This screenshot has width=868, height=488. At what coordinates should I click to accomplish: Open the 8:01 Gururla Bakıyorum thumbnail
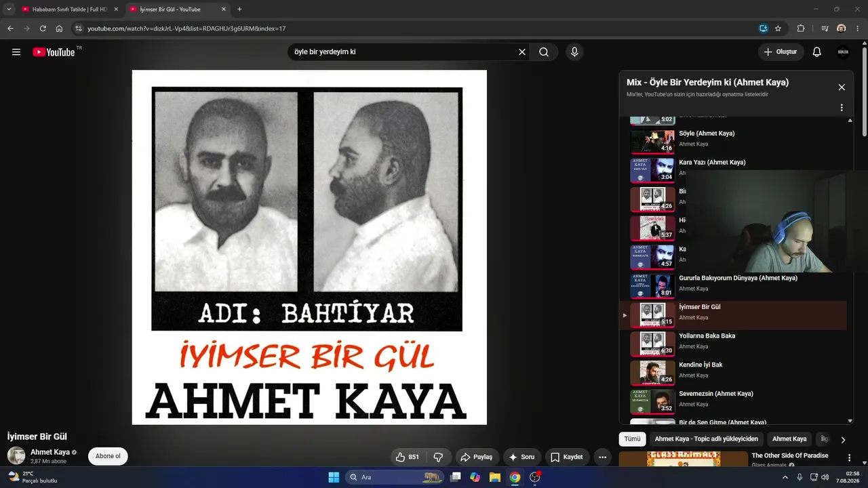652,286
